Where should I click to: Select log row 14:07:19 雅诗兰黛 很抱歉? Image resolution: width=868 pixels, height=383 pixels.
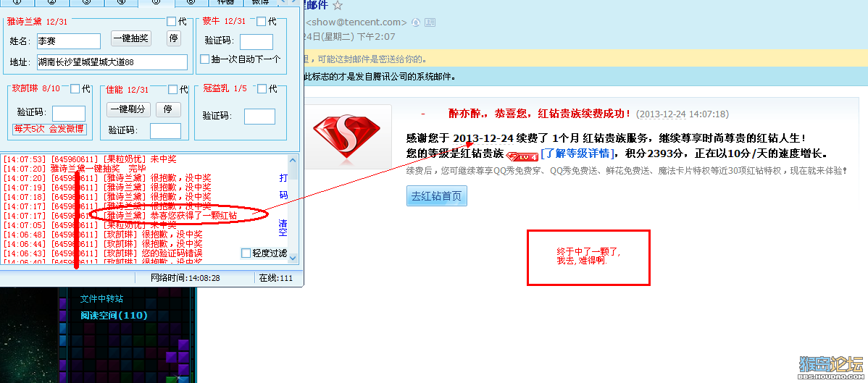click(107, 187)
